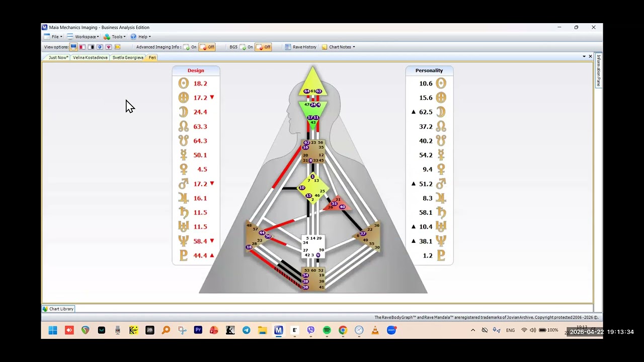This screenshot has height=362, width=644.
Task: Turn BGS Off
Action: 263,47
